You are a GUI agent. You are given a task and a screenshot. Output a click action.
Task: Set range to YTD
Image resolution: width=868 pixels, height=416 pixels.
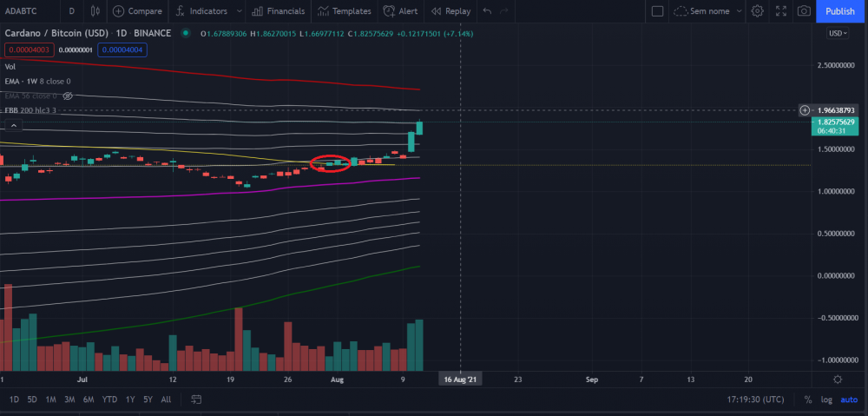109,399
